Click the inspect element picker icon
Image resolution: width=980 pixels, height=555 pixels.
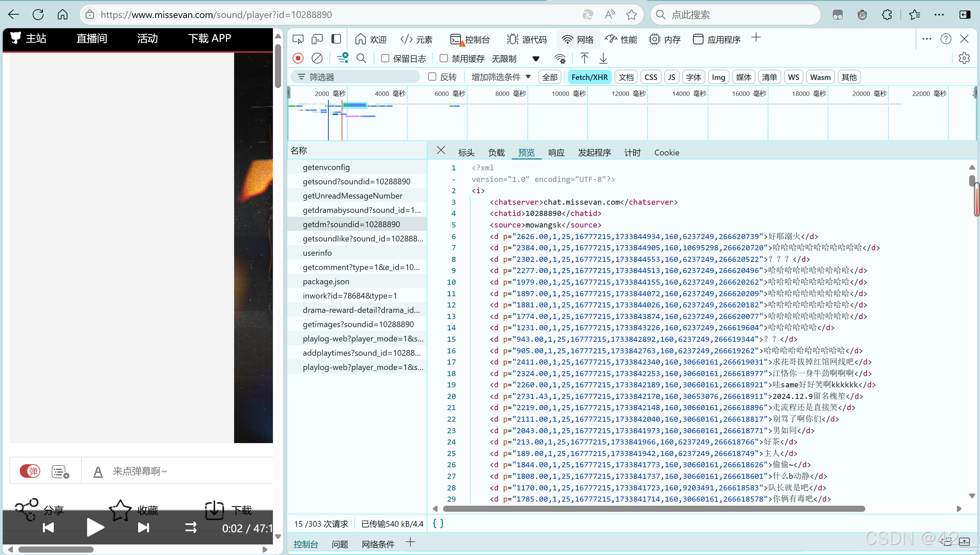(298, 39)
